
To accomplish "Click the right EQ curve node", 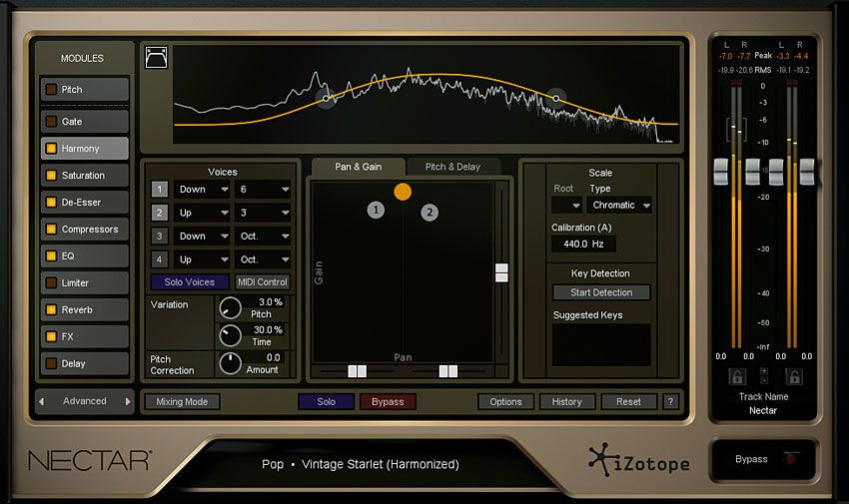I will (555, 99).
